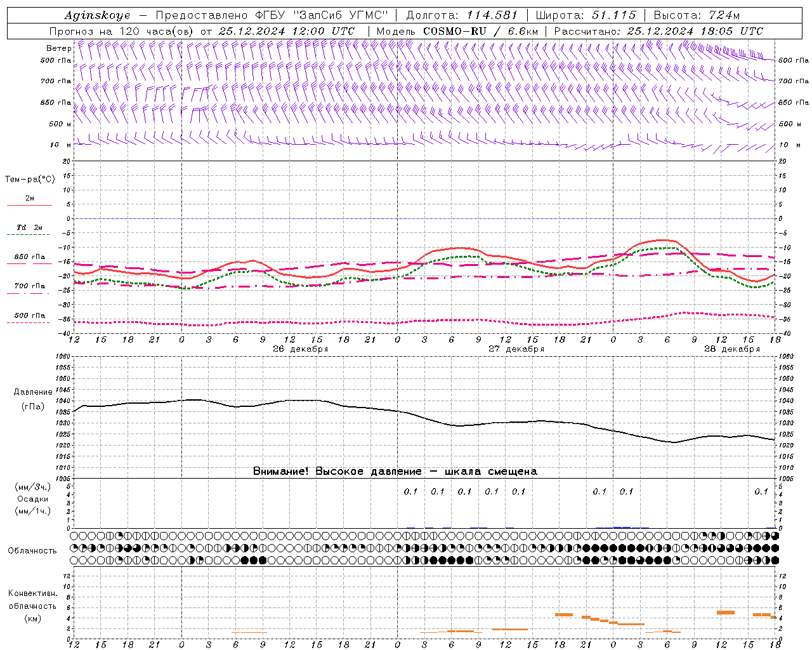Click the station name "Aginskoye" in the header
Viewport: 812px width, 650px height.
[97, 15]
